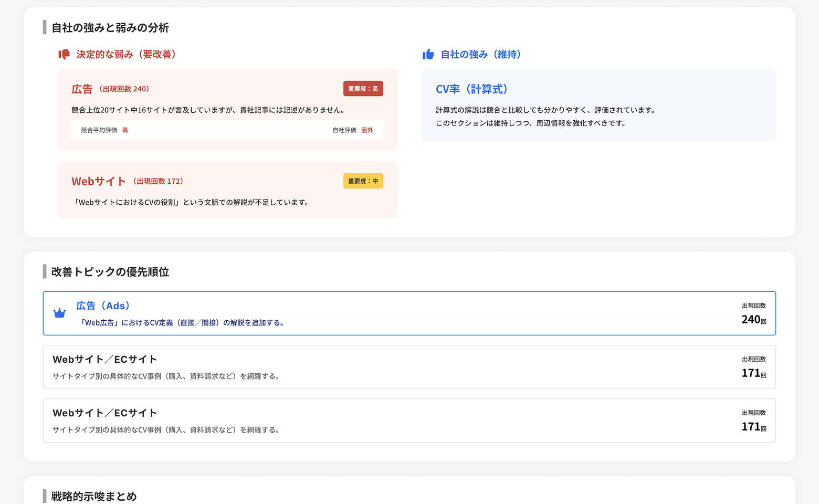
Task: Click the crown icon in 広告（Ads） card
Action: (60, 313)
